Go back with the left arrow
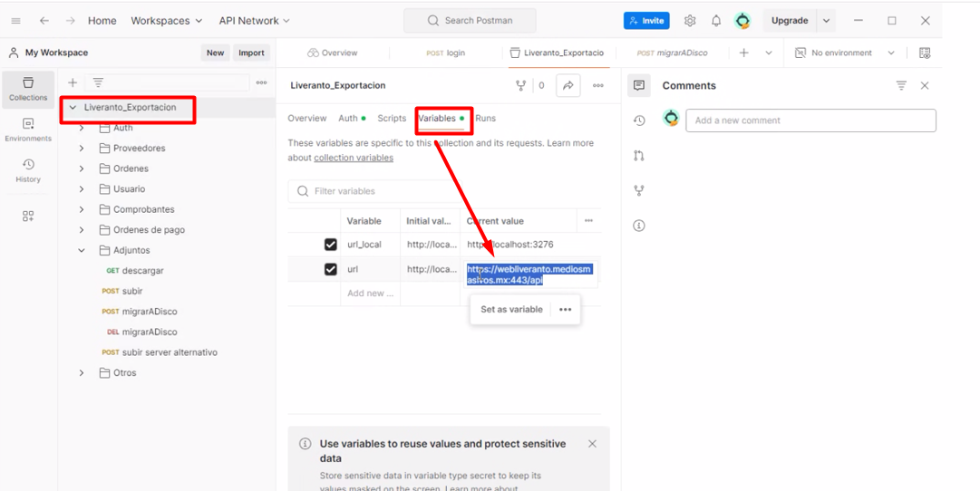 point(44,21)
